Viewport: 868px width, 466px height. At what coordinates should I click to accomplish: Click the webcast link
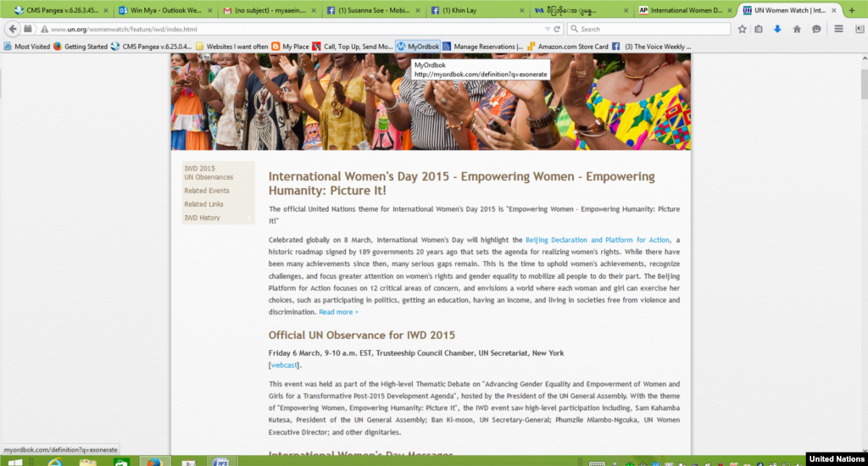284,365
